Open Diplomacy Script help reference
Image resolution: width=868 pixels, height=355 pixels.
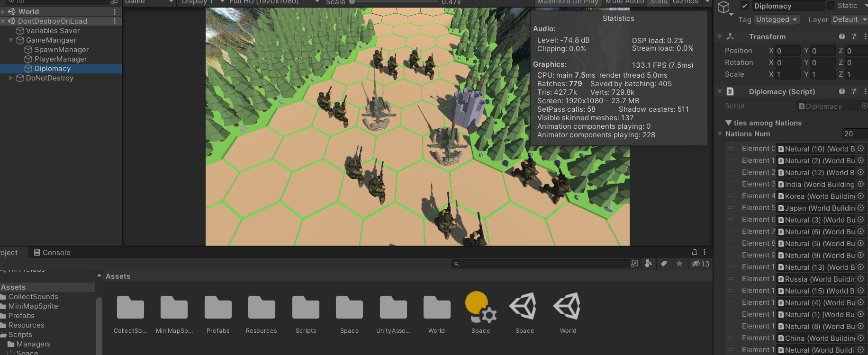coord(842,92)
